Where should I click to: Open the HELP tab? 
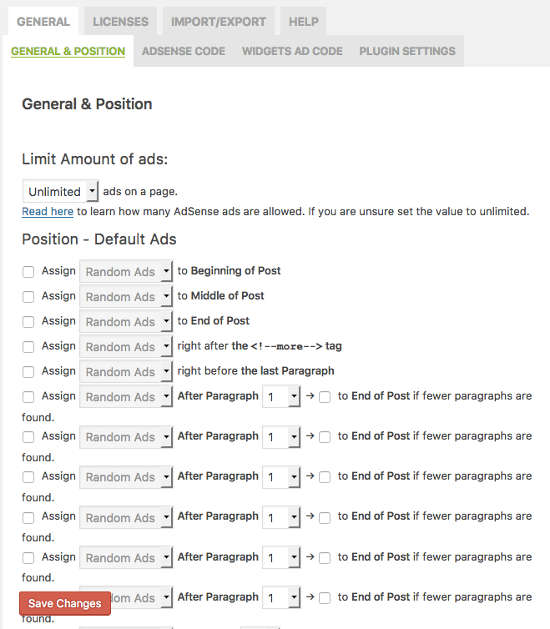[x=303, y=21]
